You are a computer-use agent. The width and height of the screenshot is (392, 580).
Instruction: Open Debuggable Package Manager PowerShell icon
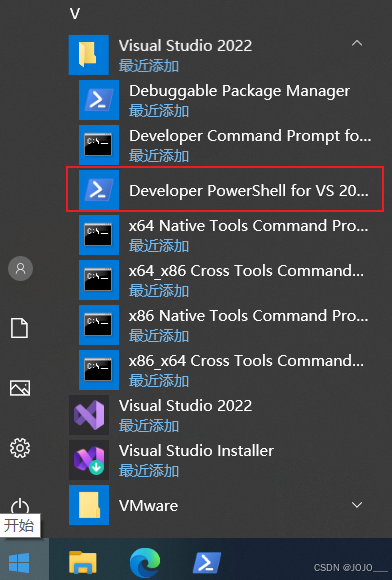99,100
